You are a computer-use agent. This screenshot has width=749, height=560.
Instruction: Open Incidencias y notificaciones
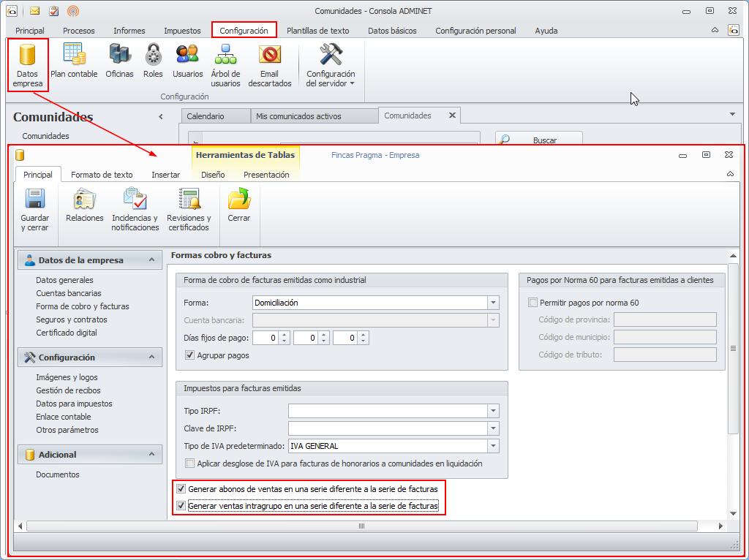[135, 210]
